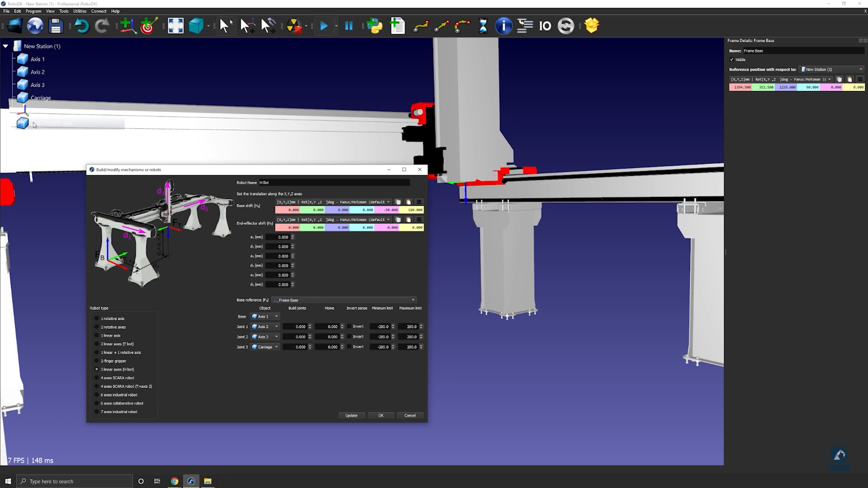Pause the simulation

(349, 26)
